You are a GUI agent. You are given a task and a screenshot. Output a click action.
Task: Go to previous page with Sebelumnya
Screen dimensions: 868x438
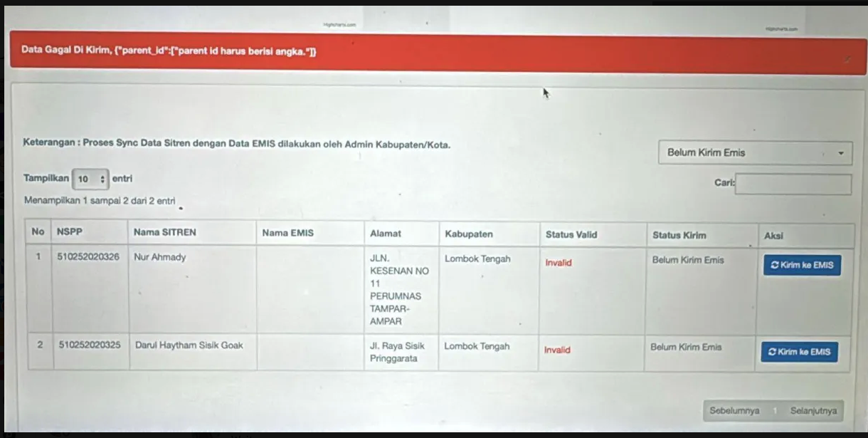click(734, 411)
